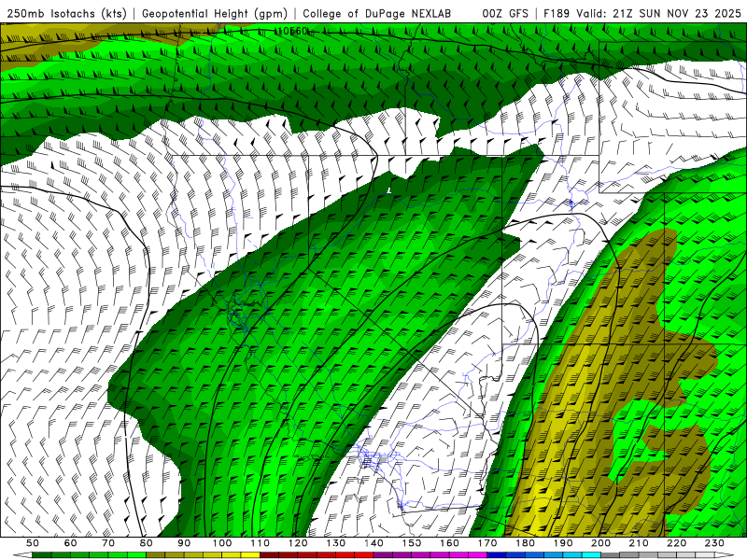Click the 50 label on color scale

[33, 543]
